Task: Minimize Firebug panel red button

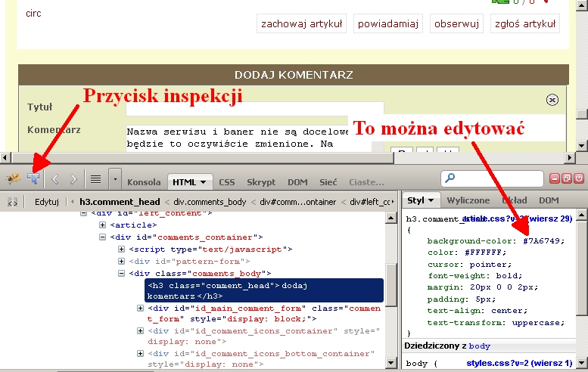Action: 555,178
